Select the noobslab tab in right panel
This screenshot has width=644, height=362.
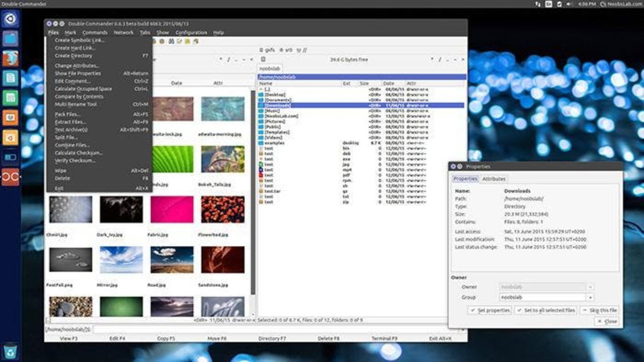point(270,69)
